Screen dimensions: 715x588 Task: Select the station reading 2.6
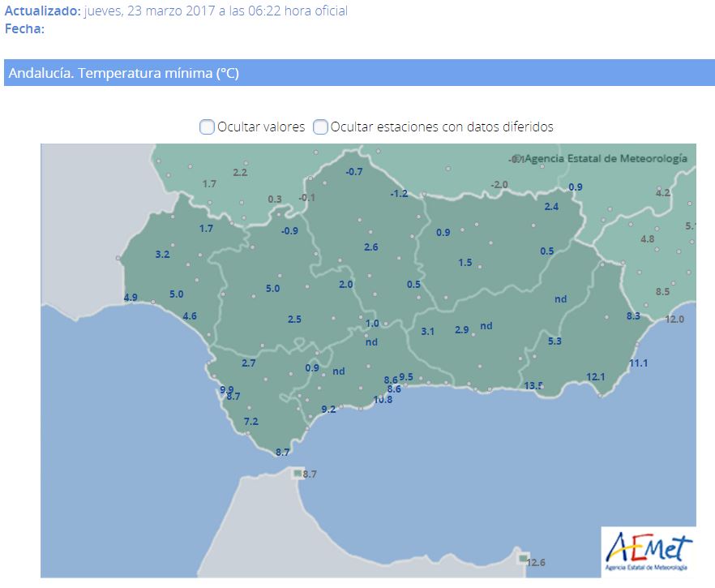tap(371, 247)
